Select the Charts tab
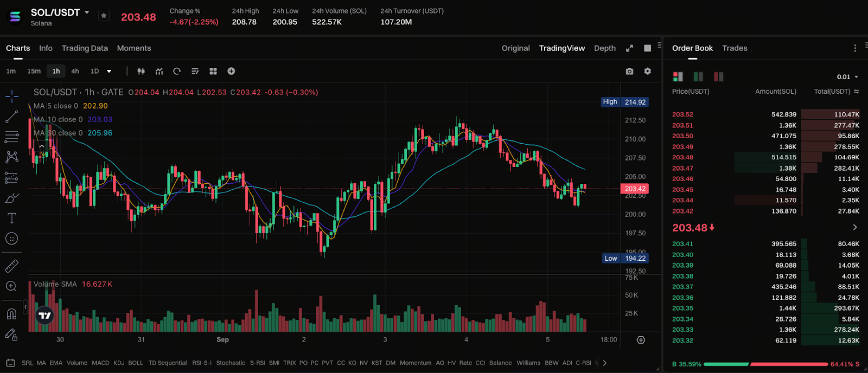 (18, 48)
